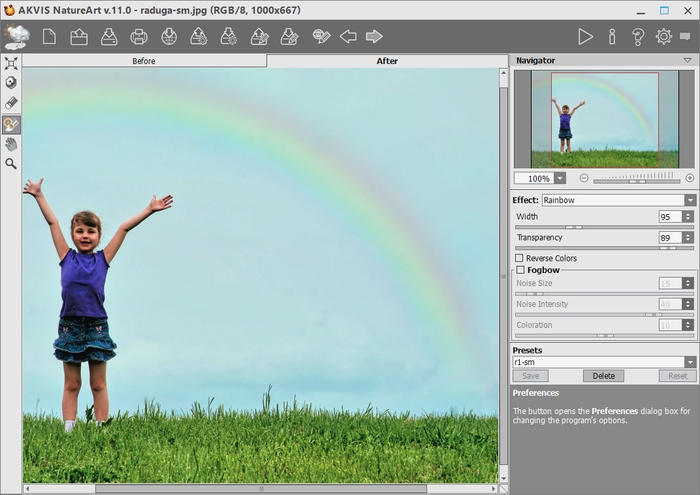Open the Presets dropdown showing r1-sm
This screenshot has height=495, width=700.
[x=604, y=362]
